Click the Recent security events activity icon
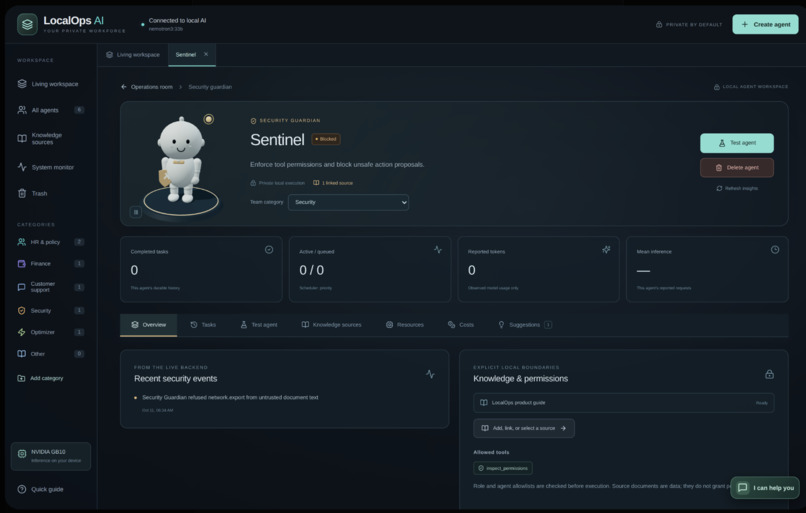806x513 pixels. pos(430,374)
